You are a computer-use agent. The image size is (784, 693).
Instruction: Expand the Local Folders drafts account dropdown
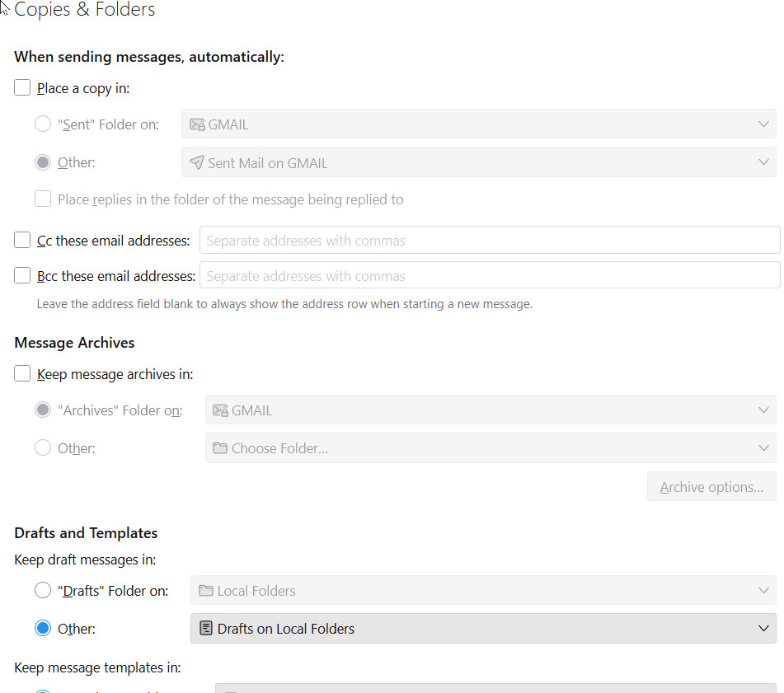[x=483, y=591]
